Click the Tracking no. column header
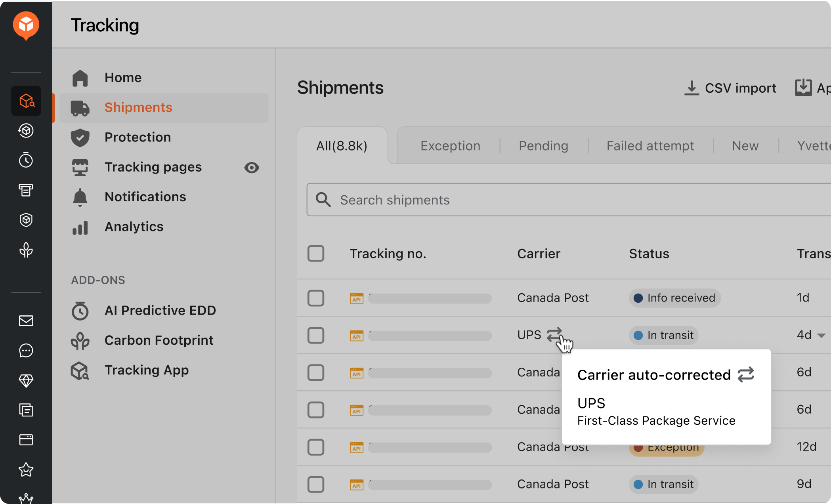This screenshot has height=504, width=831. [x=388, y=254]
